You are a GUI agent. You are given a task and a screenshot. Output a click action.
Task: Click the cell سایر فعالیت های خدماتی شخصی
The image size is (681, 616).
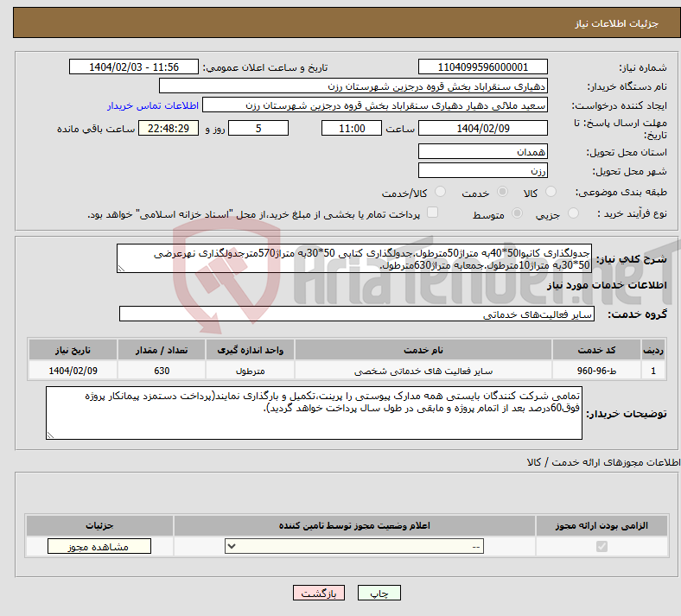423,371
